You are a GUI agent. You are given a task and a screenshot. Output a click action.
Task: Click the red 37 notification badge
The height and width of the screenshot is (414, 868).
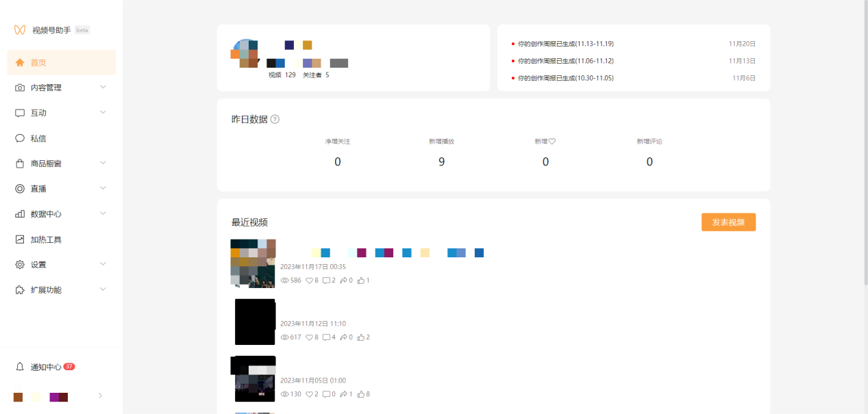click(69, 367)
